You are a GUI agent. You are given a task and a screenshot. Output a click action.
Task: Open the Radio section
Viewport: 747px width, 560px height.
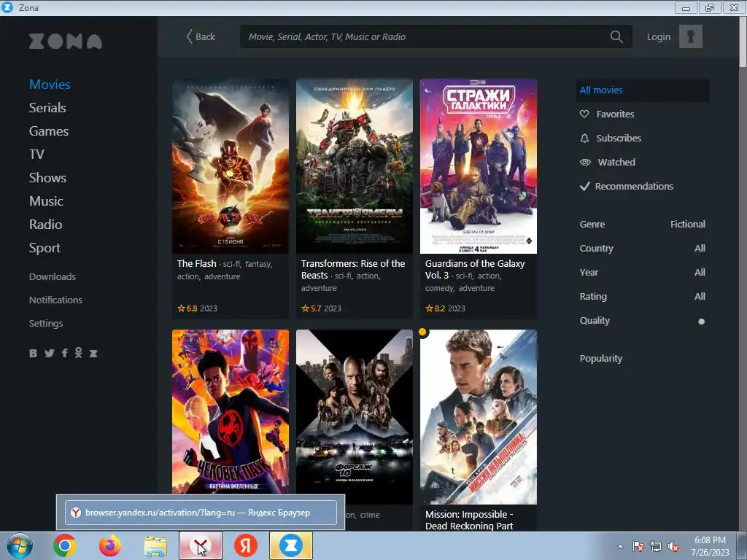(x=45, y=225)
